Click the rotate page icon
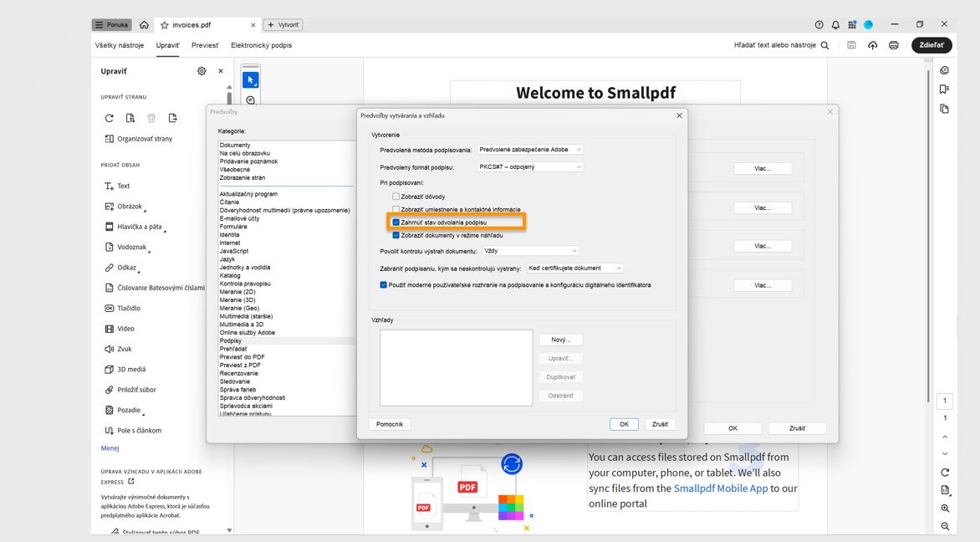The image size is (980, 542). (110, 118)
